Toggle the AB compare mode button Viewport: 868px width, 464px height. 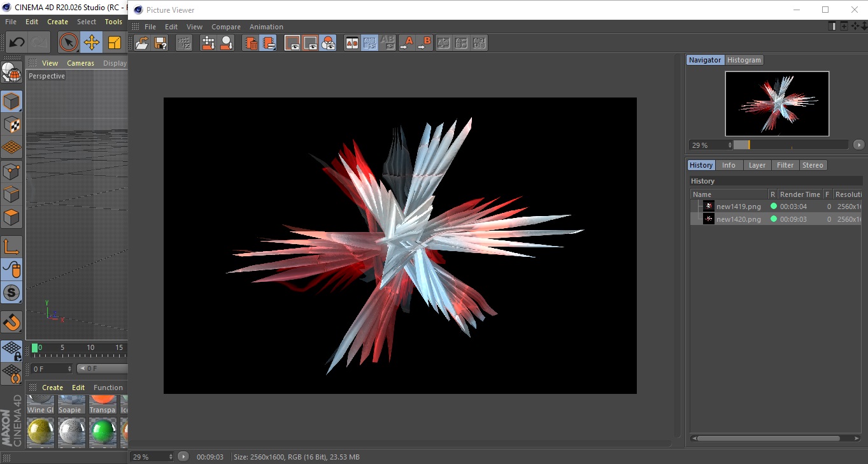point(352,43)
